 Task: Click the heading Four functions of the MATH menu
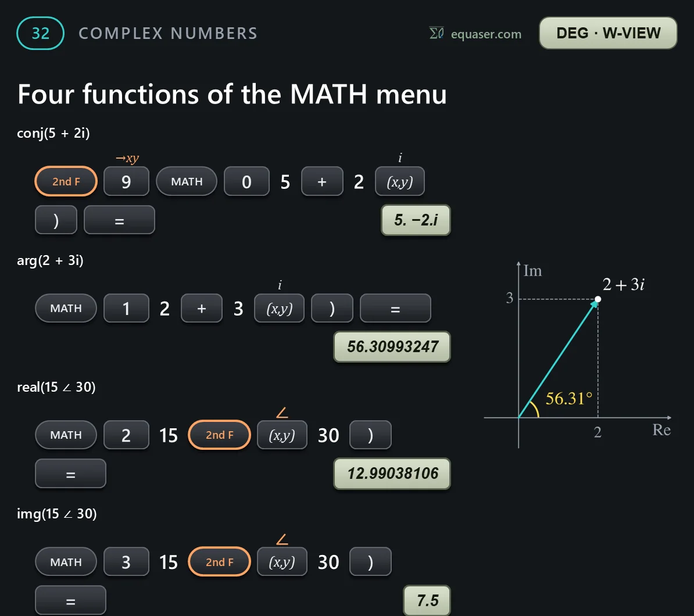232,94
